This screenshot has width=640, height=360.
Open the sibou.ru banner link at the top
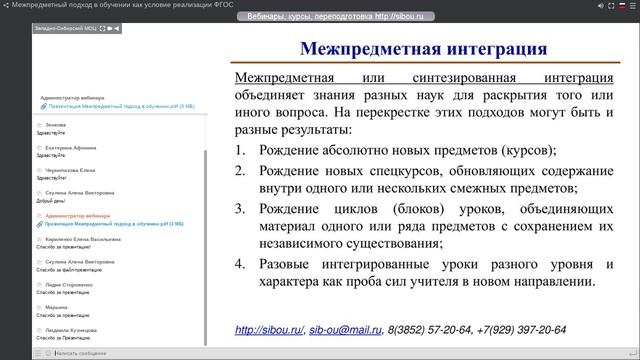click(336, 16)
